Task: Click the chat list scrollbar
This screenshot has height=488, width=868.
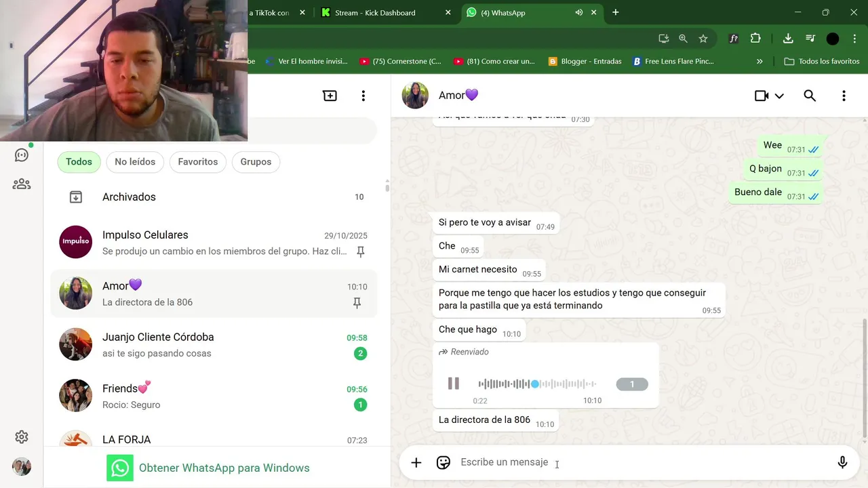Action: tap(387, 186)
